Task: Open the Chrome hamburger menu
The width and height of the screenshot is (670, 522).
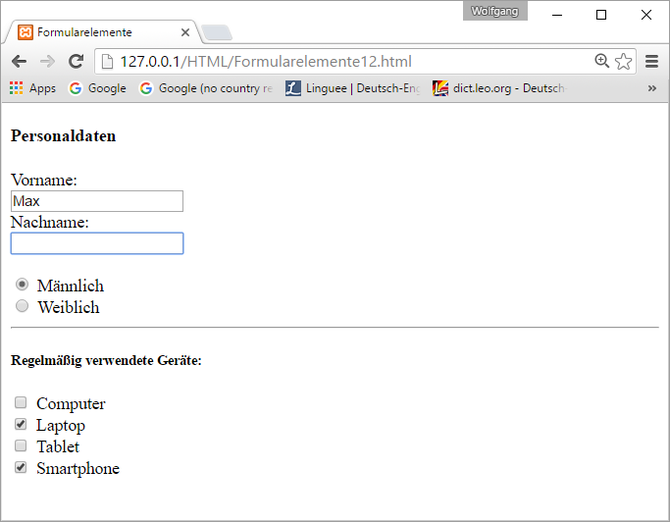Action: pyautogui.click(x=652, y=62)
